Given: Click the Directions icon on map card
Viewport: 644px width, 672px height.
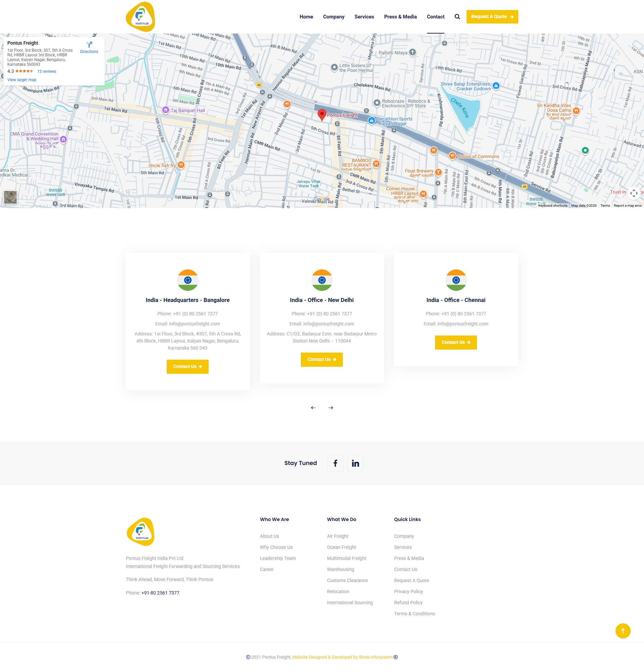Looking at the screenshot, I should (x=89, y=45).
